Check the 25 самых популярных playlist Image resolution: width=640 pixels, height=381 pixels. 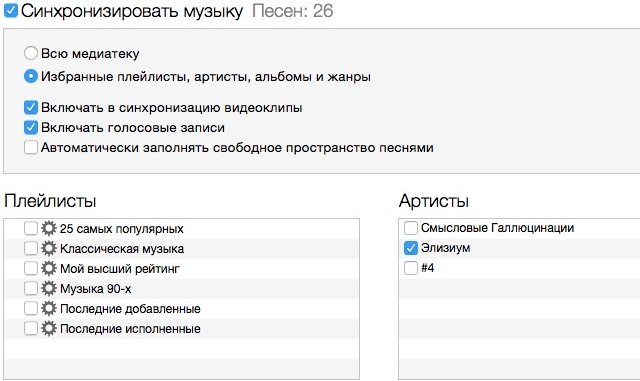[x=31, y=228]
